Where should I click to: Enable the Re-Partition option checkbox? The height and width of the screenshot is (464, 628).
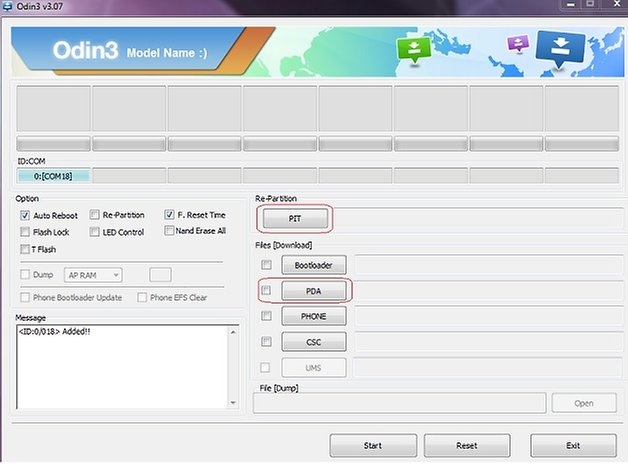[95, 215]
